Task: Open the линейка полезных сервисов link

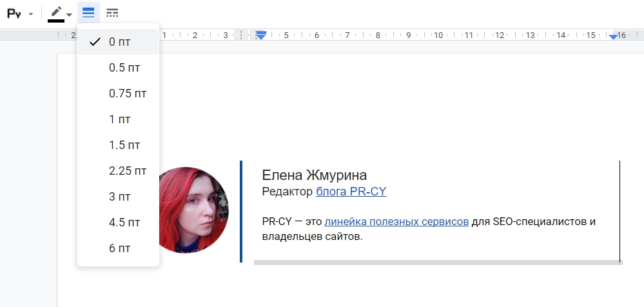Action: coord(396,222)
